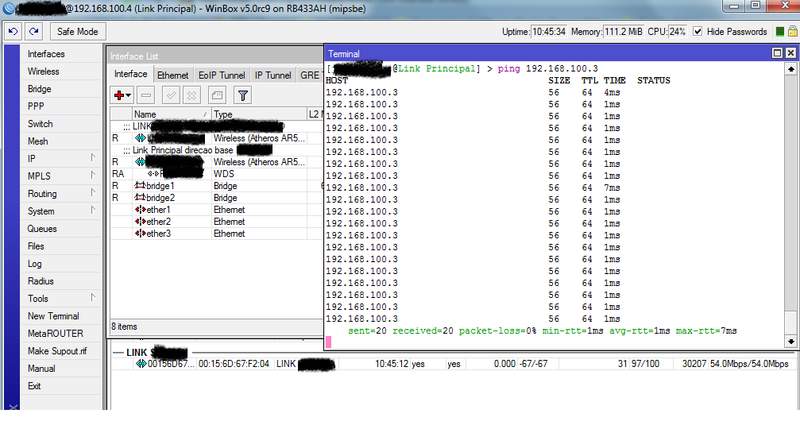
Task: Click the Undo arrow icon
Action: coord(13,32)
